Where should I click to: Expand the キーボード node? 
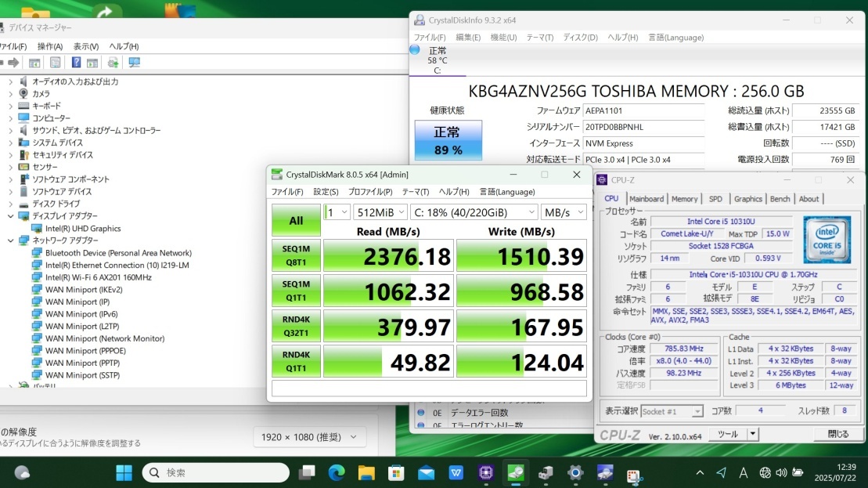[x=10, y=106]
